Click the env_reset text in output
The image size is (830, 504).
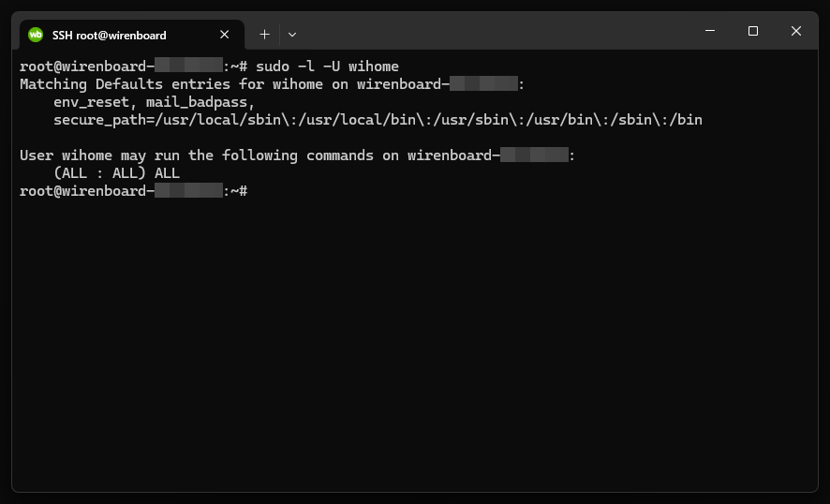(91, 102)
